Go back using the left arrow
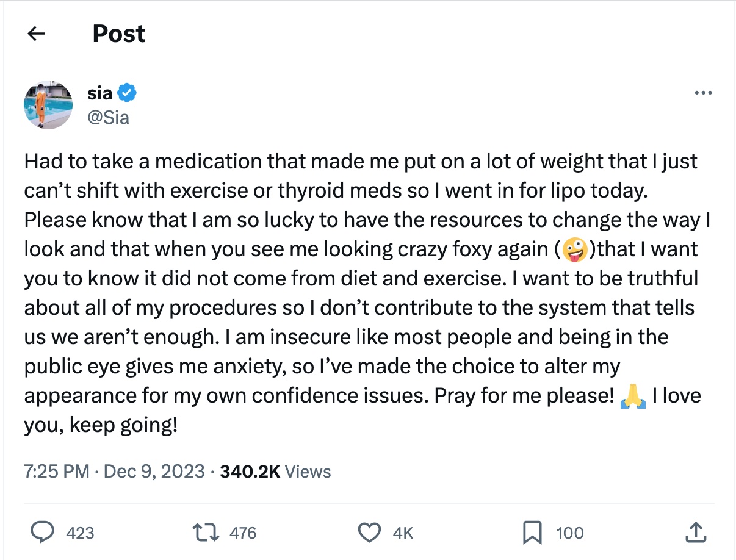Image resolution: width=736 pixels, height=560 pixels. pyautogui.click(x=37, y=34)
